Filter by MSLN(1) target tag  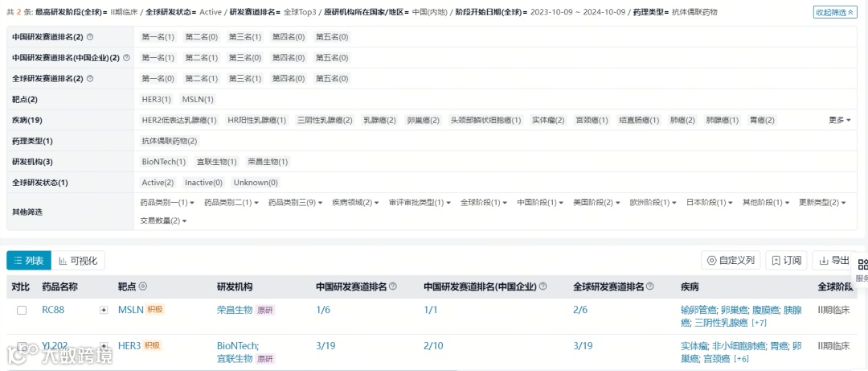tap(198, 99)
